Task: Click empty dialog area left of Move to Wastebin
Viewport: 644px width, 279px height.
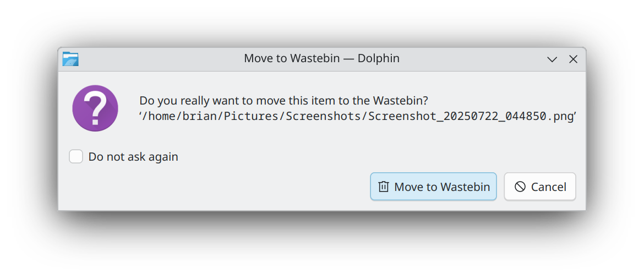Action: pyautogui.click(x=220, y=187)
